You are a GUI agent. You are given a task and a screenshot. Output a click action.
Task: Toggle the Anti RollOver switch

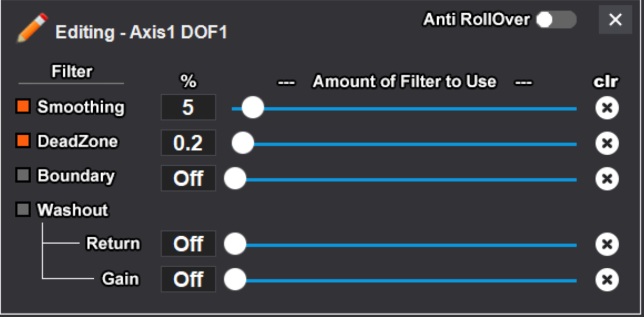(556, 20)
